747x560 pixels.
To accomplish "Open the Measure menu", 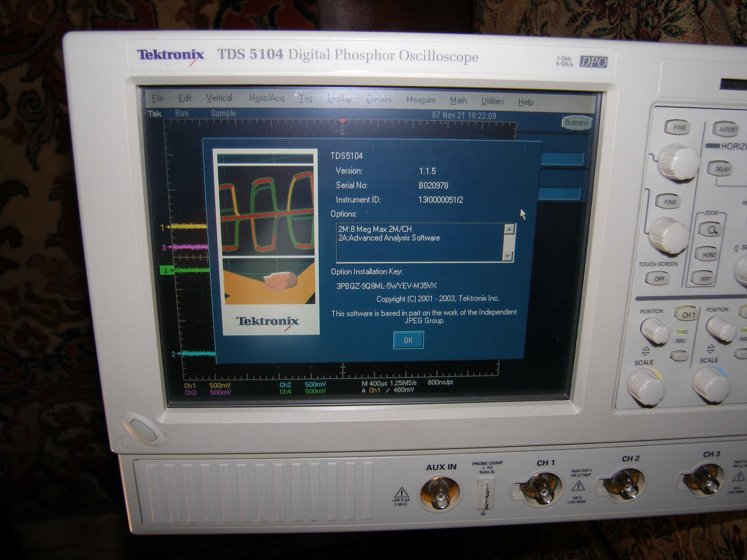I will click(x=421, y=100).
